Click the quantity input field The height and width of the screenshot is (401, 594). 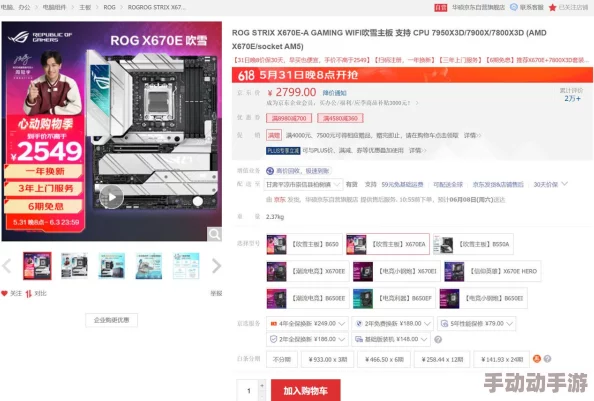click(248, 390)
